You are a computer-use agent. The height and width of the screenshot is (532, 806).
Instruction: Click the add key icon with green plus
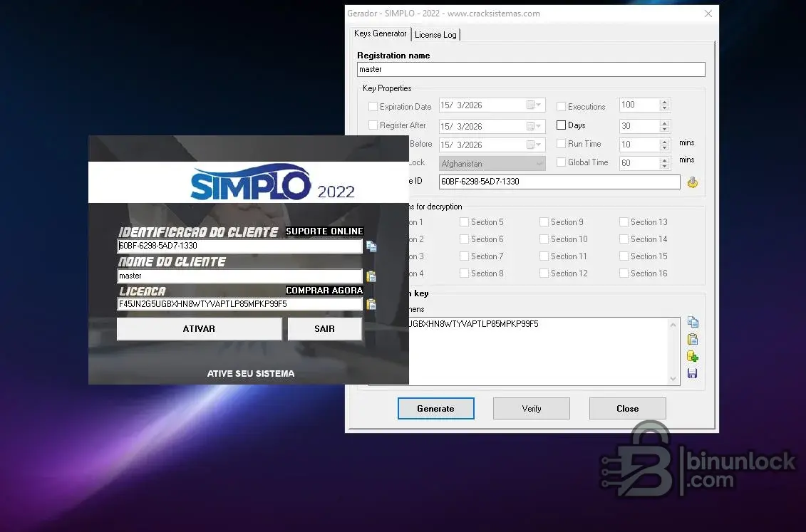tap(692, 356)
